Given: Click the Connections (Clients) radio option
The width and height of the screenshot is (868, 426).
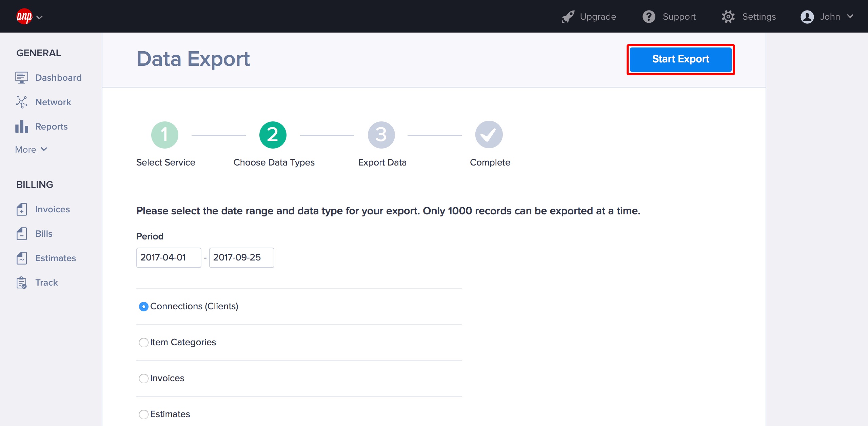Looking at the screenshot, I should coord(144,306).
